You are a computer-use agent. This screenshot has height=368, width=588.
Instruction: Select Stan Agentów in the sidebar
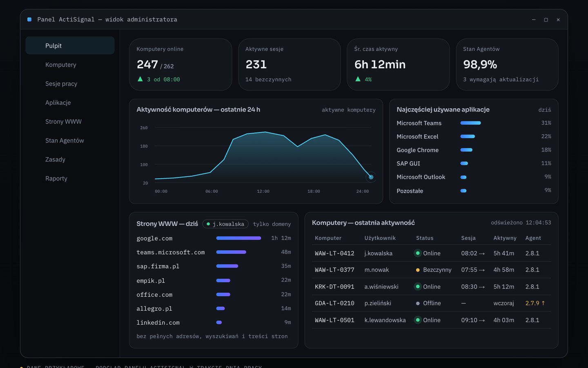tap(70, 140)
